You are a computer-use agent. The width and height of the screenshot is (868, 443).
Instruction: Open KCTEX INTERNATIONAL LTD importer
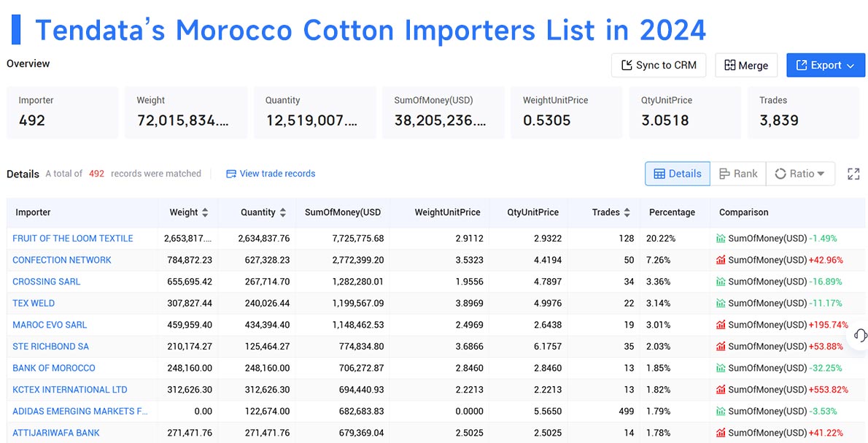click(70, 389)
